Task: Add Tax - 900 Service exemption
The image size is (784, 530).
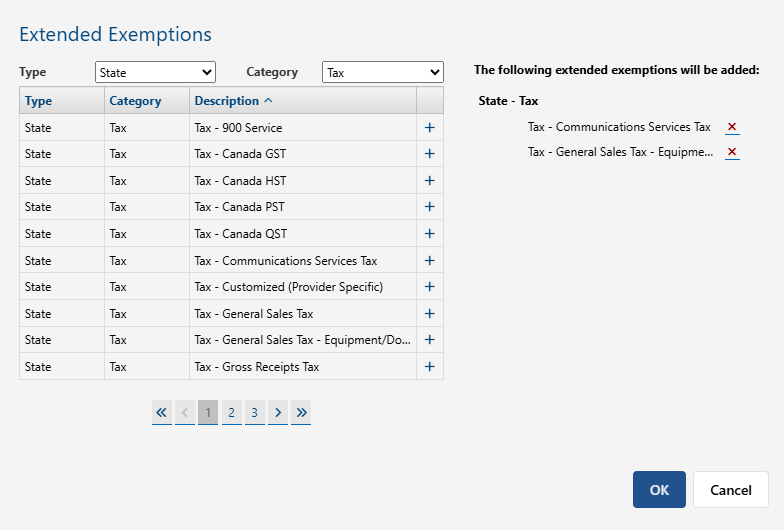Action: tap(430, 128)
